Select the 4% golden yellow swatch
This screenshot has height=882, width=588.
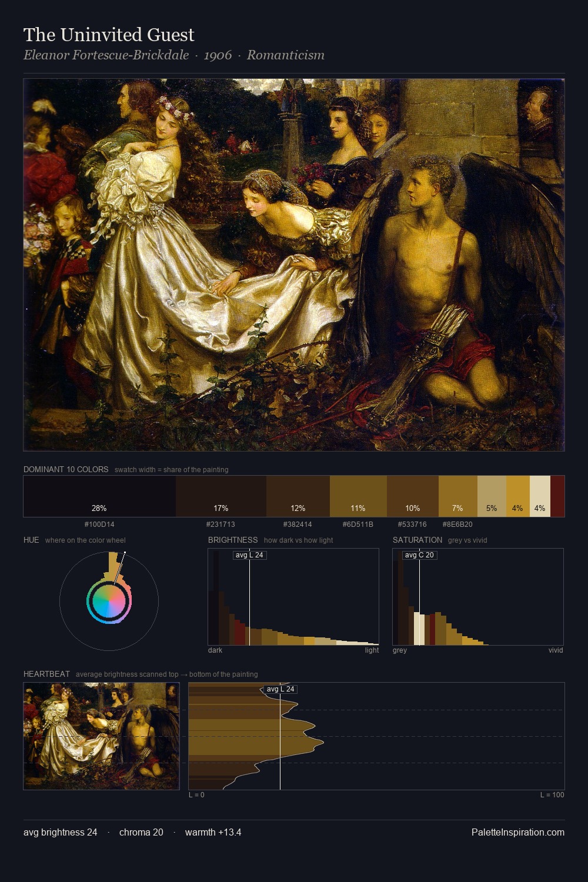point(517,496)
